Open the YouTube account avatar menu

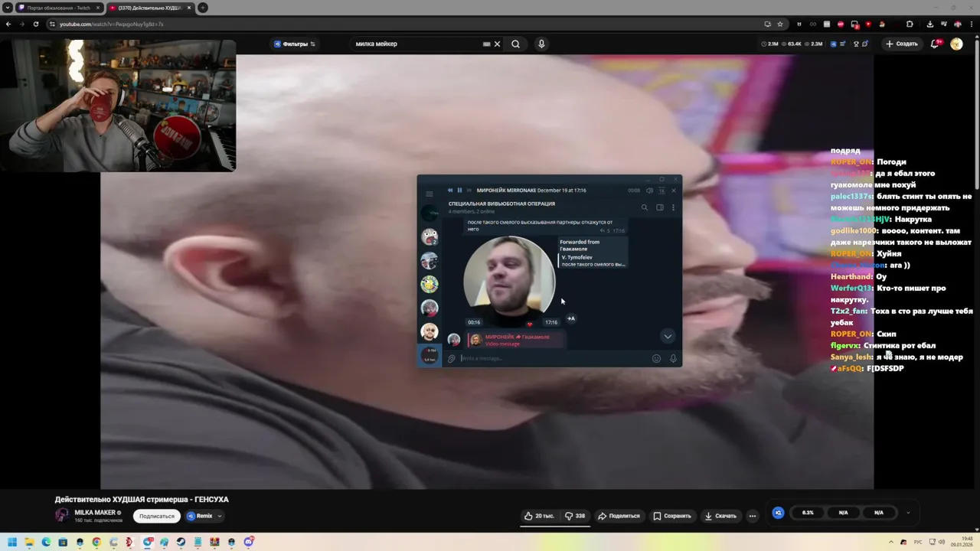coord(956,44)
